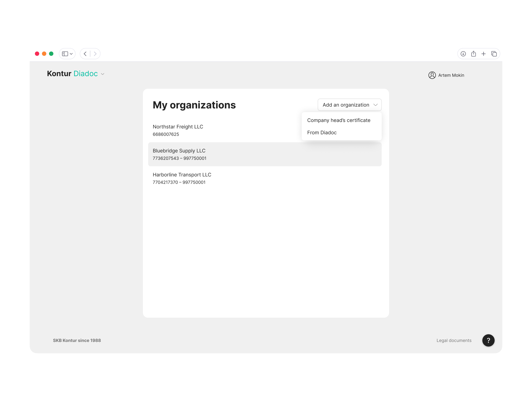Show tab overview icon
532x399 pixels.
(x=494, y=54)
